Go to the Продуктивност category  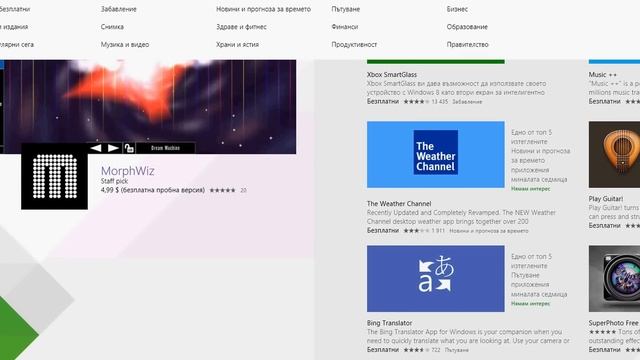click(354, 44)
